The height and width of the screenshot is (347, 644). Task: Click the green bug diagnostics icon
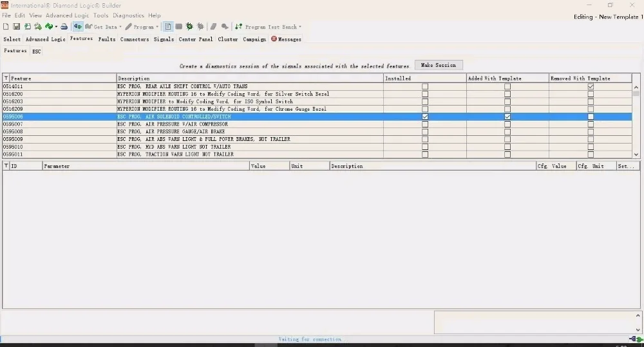tap(189, 26)
